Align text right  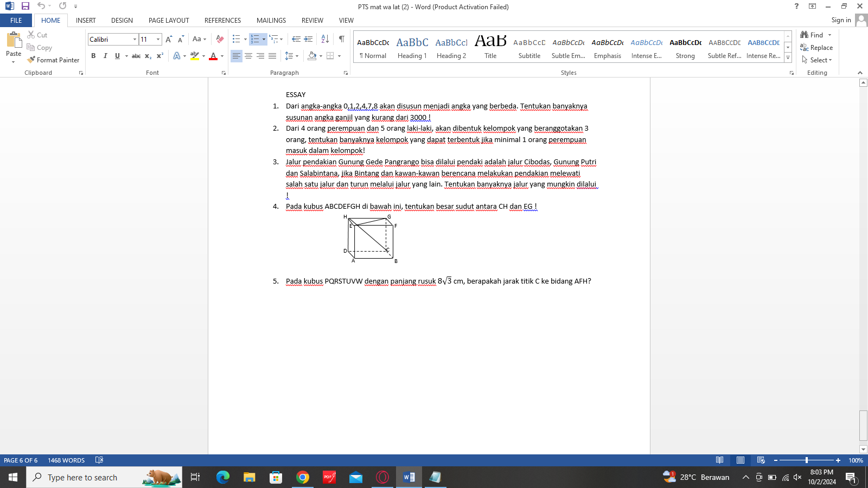260,56
